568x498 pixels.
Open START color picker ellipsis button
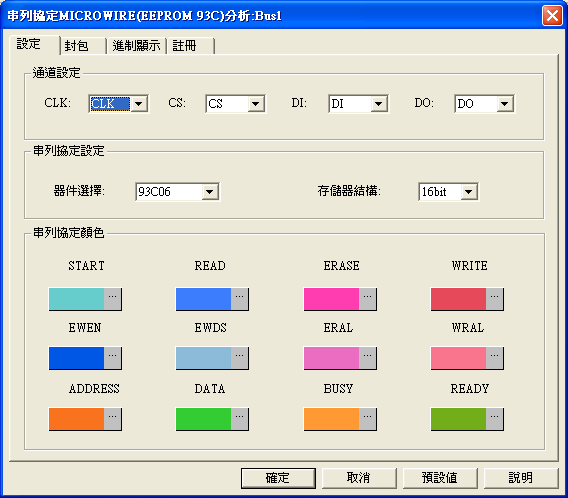point(113,299)
